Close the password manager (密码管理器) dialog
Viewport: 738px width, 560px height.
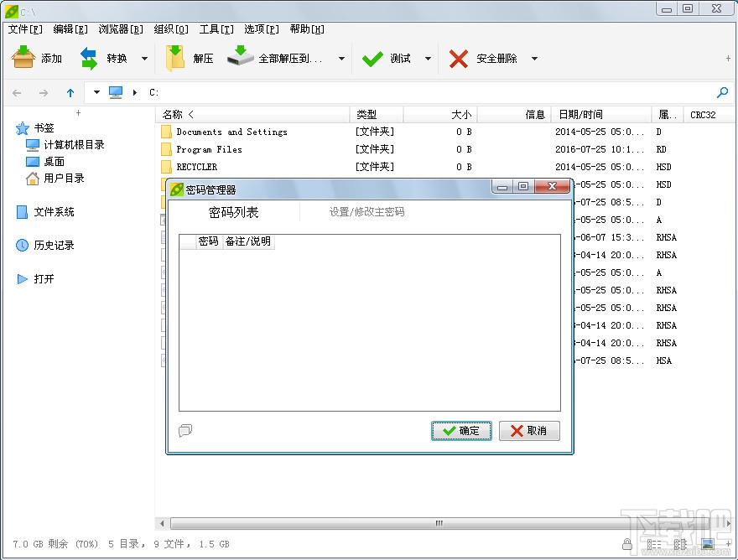[x=553, y=186]
